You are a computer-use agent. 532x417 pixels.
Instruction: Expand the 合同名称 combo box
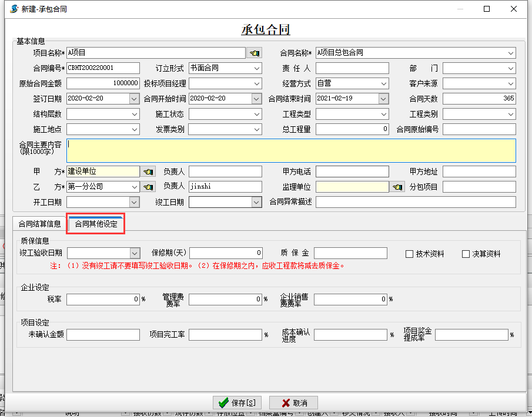point(511,53)
